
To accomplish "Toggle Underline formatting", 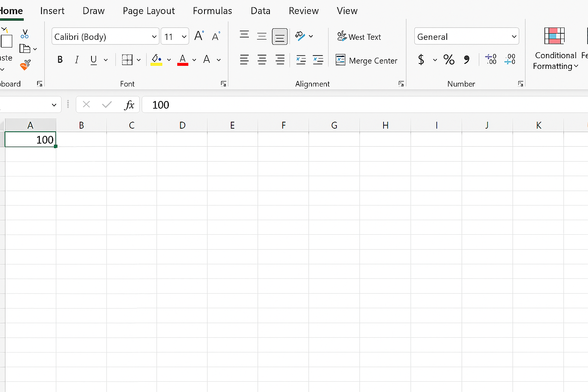I will [93, 60].
